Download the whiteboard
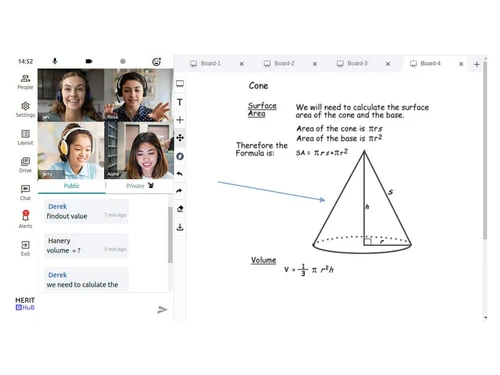Image resolution: width=500 pixels, height=375 pixels. coord(180,227)
